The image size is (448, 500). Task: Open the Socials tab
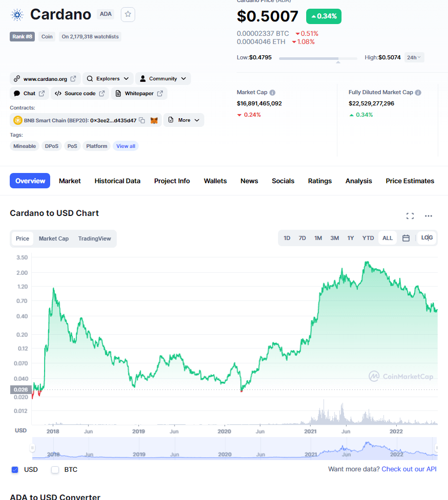point(283,181)
